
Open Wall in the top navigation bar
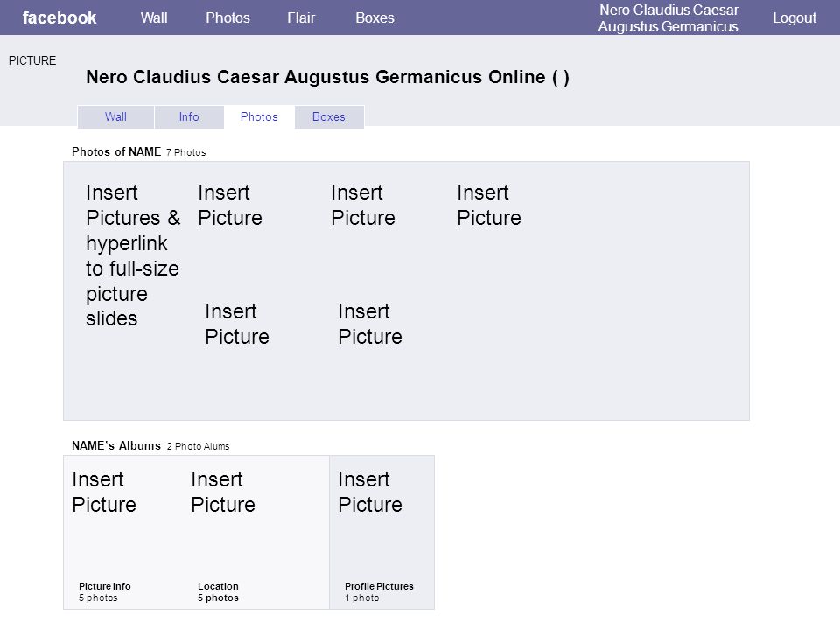pyautogui.click(x=154, y=17)
